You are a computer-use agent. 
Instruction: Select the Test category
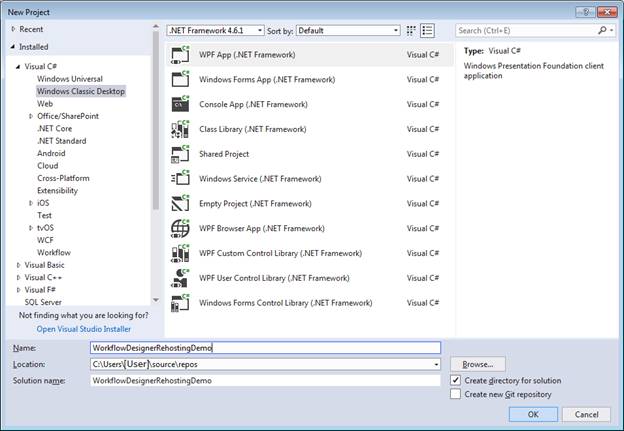(x=45, y=215)
